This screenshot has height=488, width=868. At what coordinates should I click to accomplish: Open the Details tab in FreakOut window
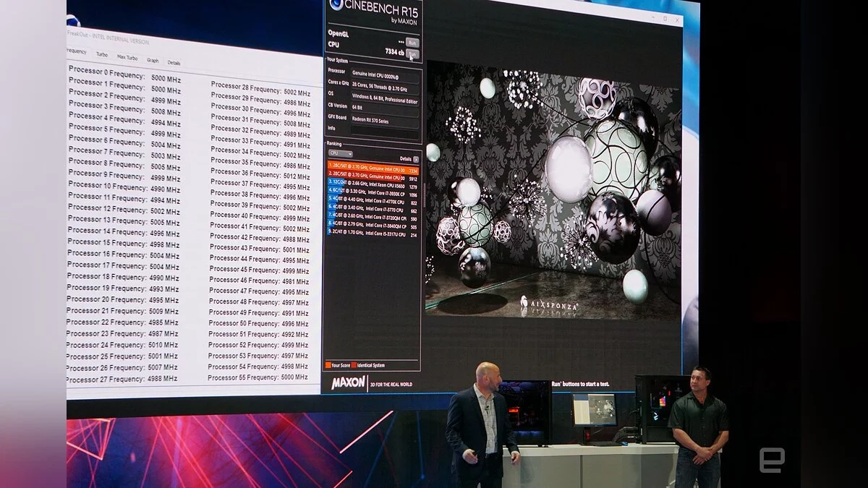[x=174, y=63]
